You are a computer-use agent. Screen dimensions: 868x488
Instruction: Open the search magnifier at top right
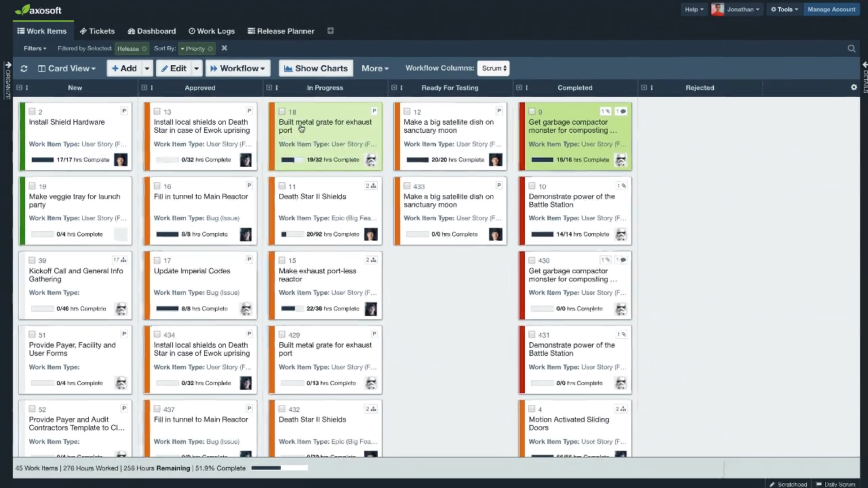(851, 49)
